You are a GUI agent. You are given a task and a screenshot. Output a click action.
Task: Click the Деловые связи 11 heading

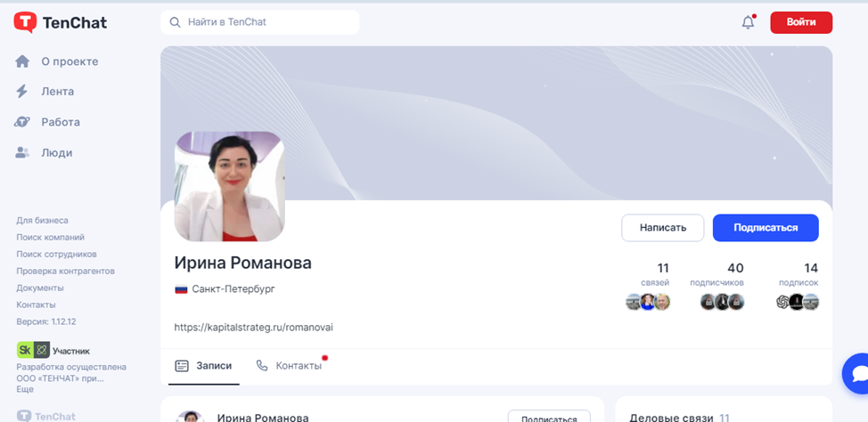click(680, 418)
